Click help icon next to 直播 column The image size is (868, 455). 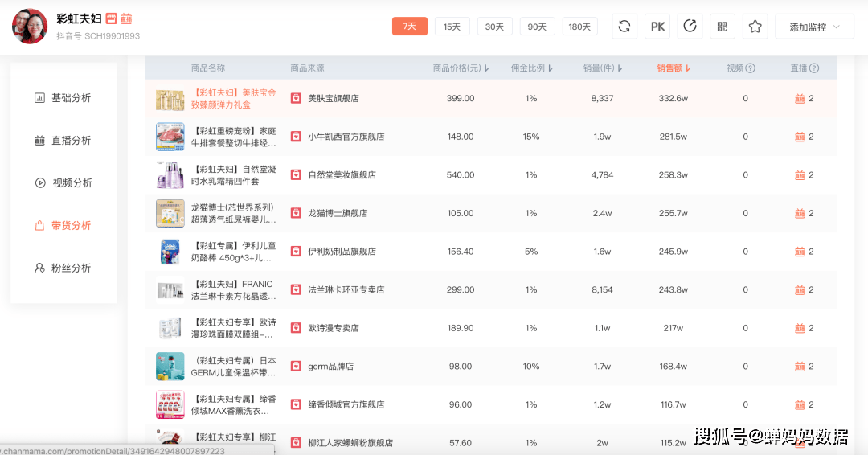click(x=814, y=68)
